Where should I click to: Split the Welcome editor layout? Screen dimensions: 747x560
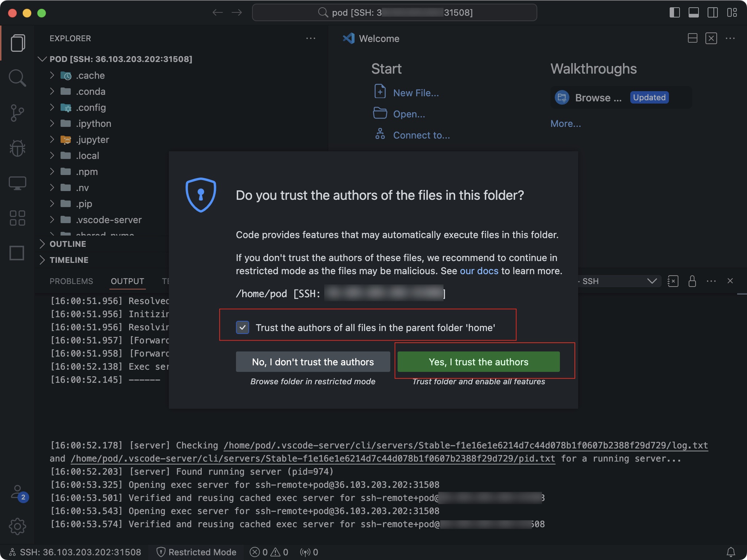pos(692,38)
